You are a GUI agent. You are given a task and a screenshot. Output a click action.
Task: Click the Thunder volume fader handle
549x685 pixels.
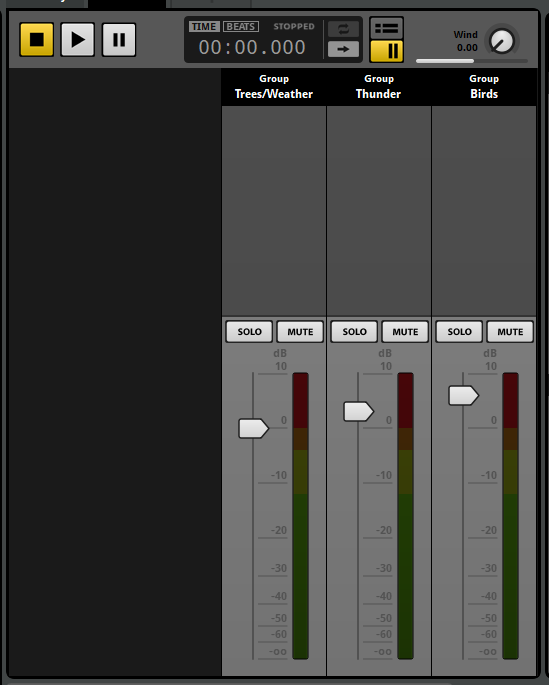click(x=359, y=412)
